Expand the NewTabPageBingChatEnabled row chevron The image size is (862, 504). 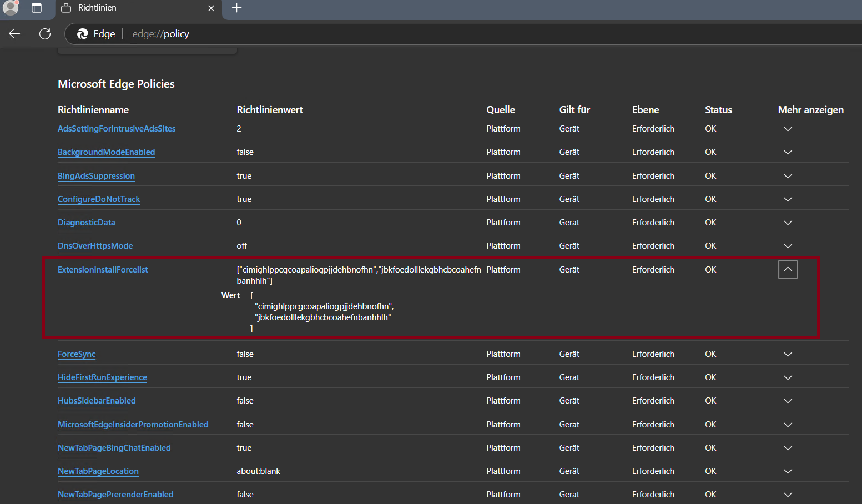788,448
